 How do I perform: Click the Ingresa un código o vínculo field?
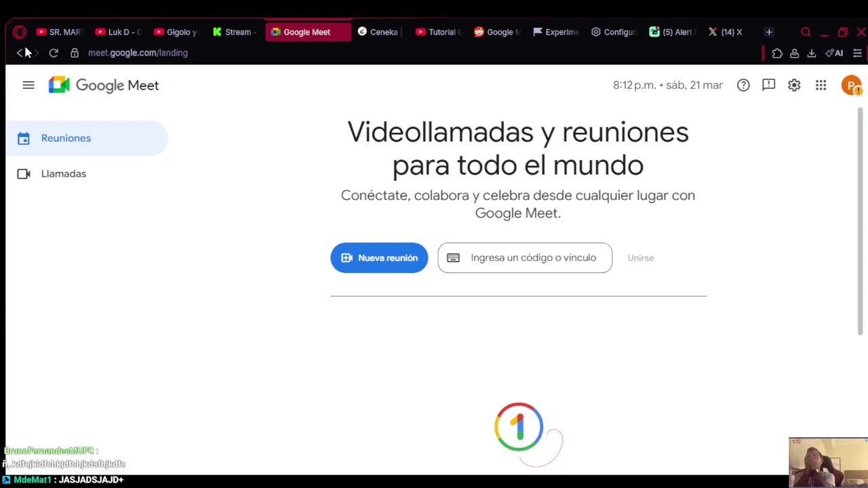[525, 258]
